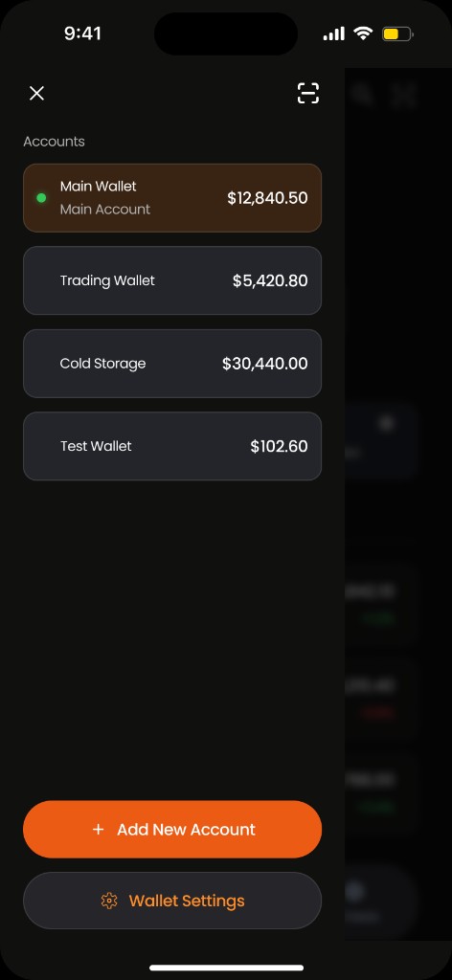Open the QR scan icon at top
The image size is (452, 980).
click(x=307, y=93)
